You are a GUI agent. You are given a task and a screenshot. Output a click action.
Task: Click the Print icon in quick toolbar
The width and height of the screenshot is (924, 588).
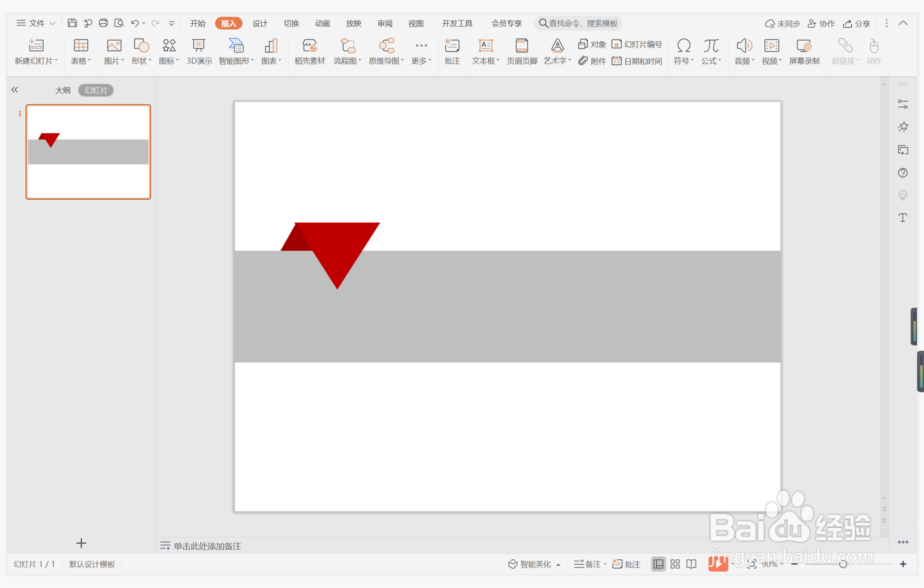pos(103,23)
